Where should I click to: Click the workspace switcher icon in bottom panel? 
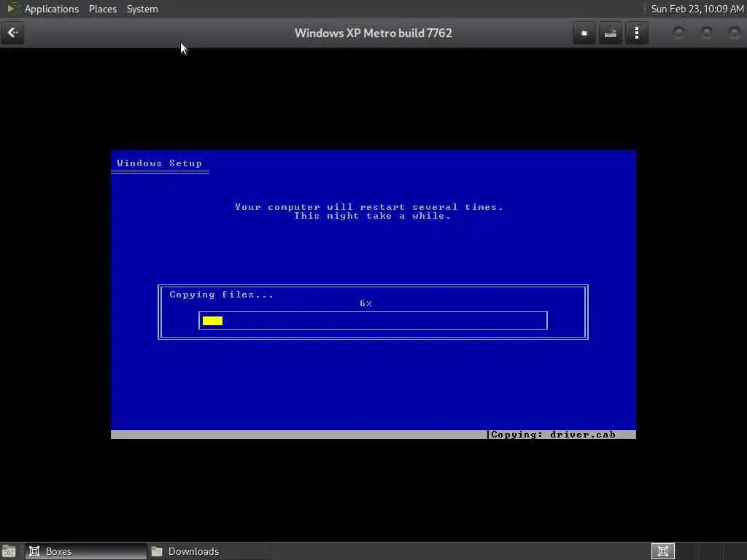[662, 551]
